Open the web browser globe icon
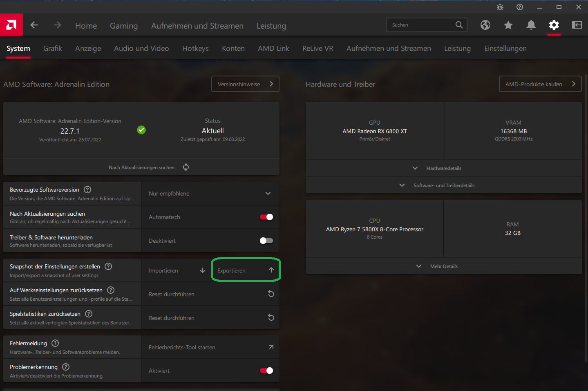This screenshot has width=588, height=391. click(x=485, y=25)
